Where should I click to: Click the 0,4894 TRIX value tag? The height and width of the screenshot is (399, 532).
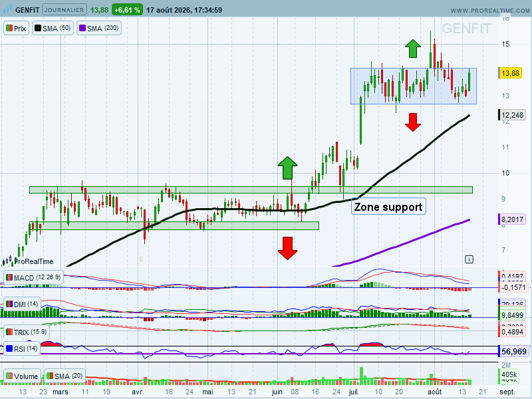[511, 332]
